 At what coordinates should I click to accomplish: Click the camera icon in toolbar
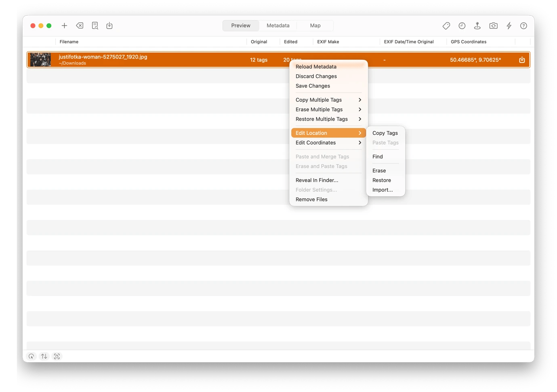coord(493,25)
